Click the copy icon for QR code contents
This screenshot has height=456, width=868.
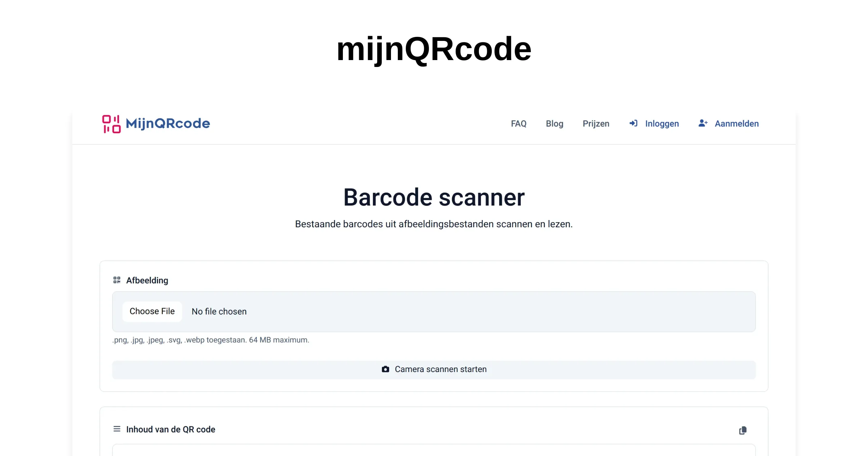[x=743, y=430]
